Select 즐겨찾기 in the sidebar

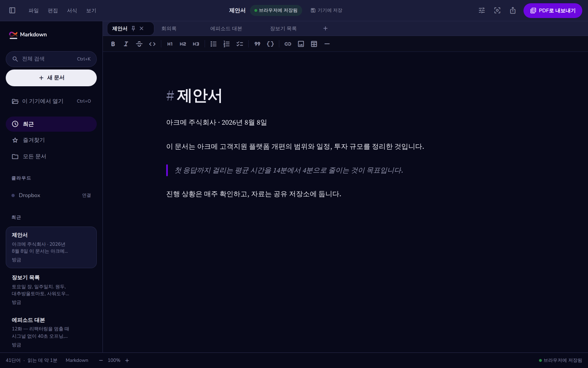point(51,140)
